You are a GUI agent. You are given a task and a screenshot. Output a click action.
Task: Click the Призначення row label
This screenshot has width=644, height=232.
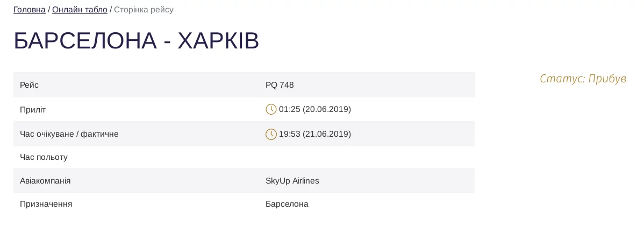tap(46, 204)
